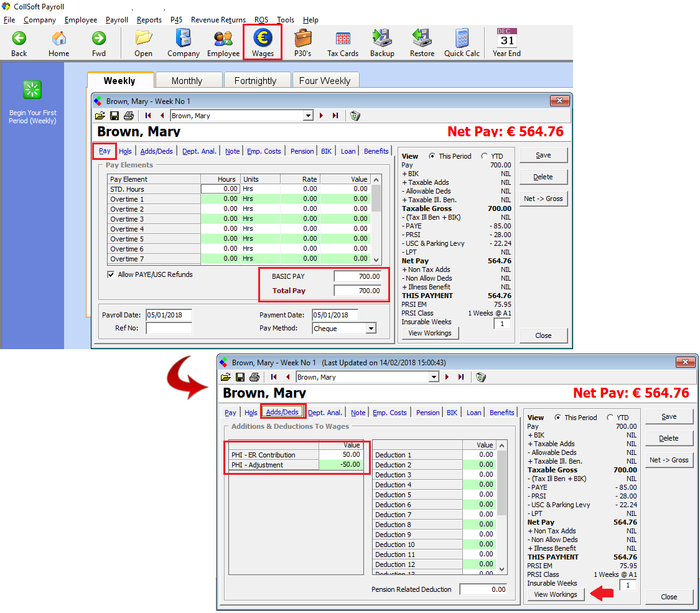700x613 pixels.
Task: Click the recycle bin icon in upper window
Action: 355,116
